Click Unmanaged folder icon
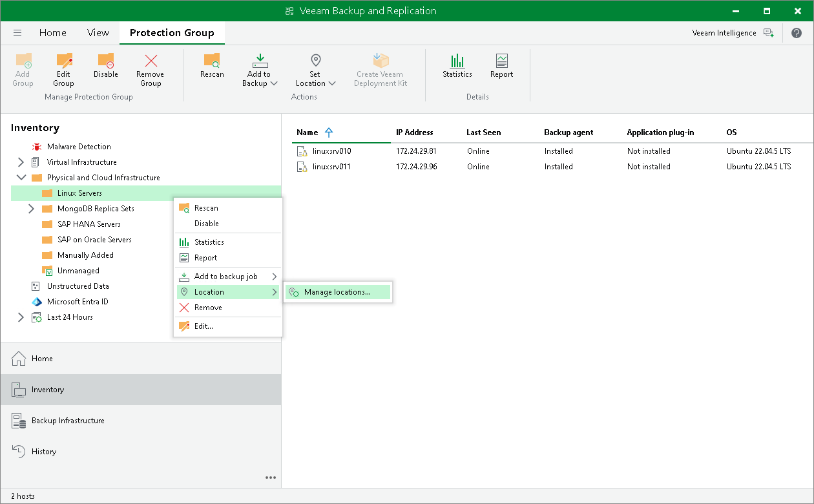Screen dimensions: 814x504 [47, 271]
